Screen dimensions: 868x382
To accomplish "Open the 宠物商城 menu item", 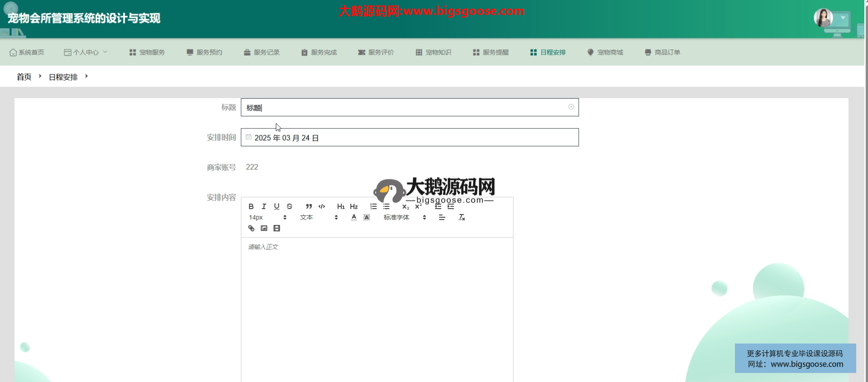I will 605,53.
